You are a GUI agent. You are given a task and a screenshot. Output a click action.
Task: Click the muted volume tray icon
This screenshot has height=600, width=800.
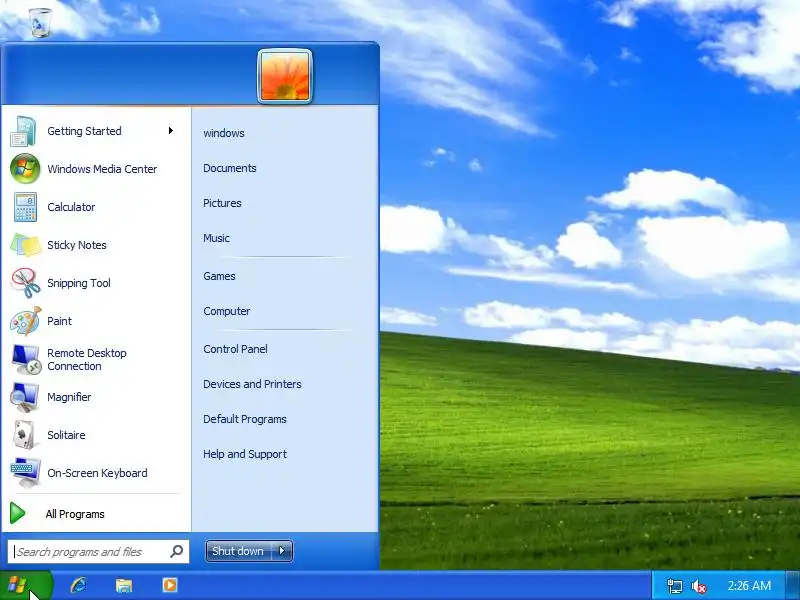tap(698, 586)
